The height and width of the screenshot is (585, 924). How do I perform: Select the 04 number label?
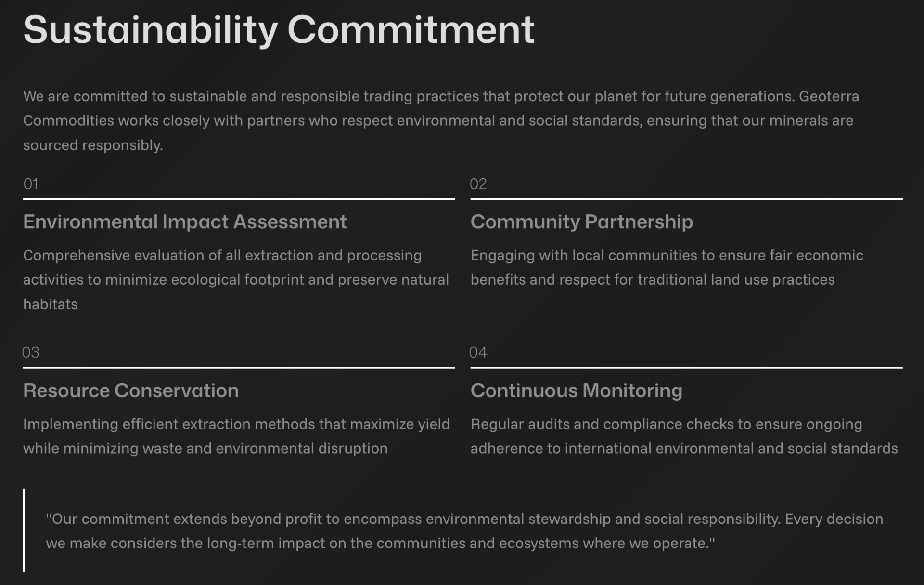pos(478,352)
